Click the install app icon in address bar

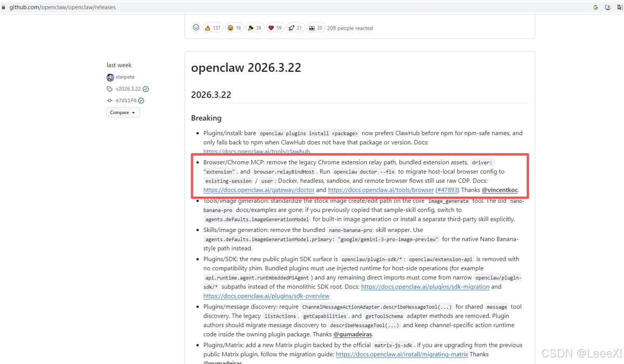click(x=608, y=7)
